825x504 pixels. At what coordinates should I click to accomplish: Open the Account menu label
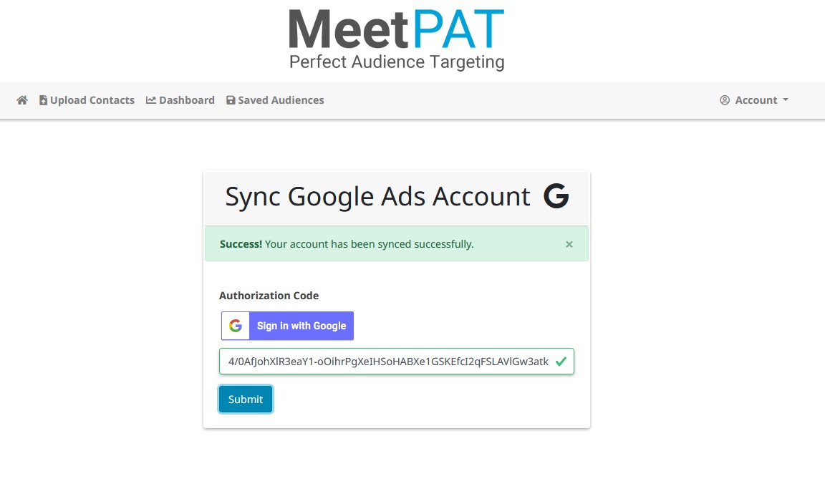pyautogui.click(x=756, y=100)
